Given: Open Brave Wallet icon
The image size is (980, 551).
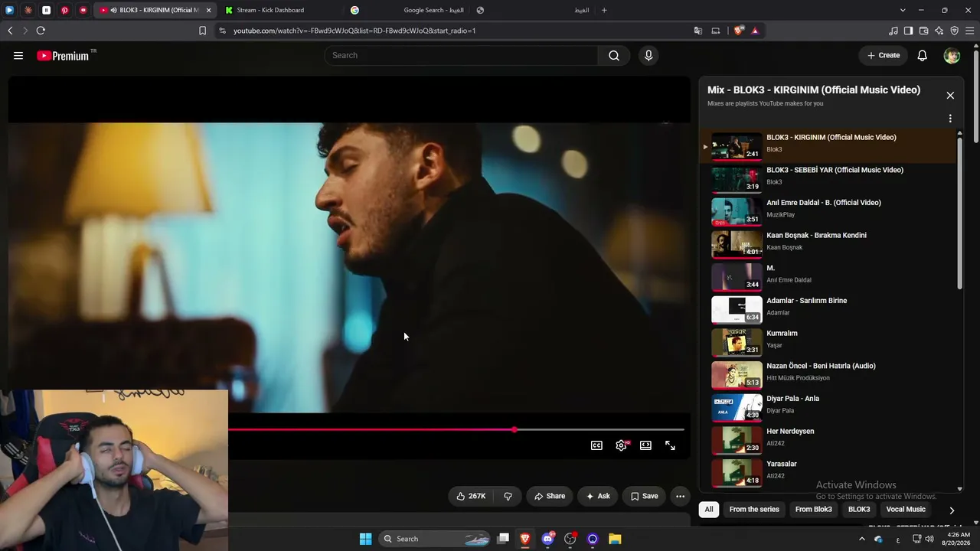Looking at the screenshot, I should pyautogui.click(x=923, y=31).
